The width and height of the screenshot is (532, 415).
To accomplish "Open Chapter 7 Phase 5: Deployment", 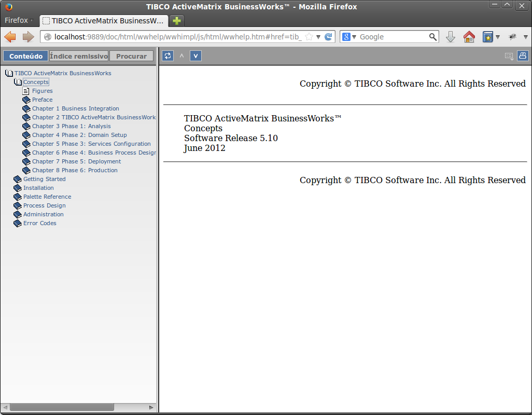I will [76, 161].
